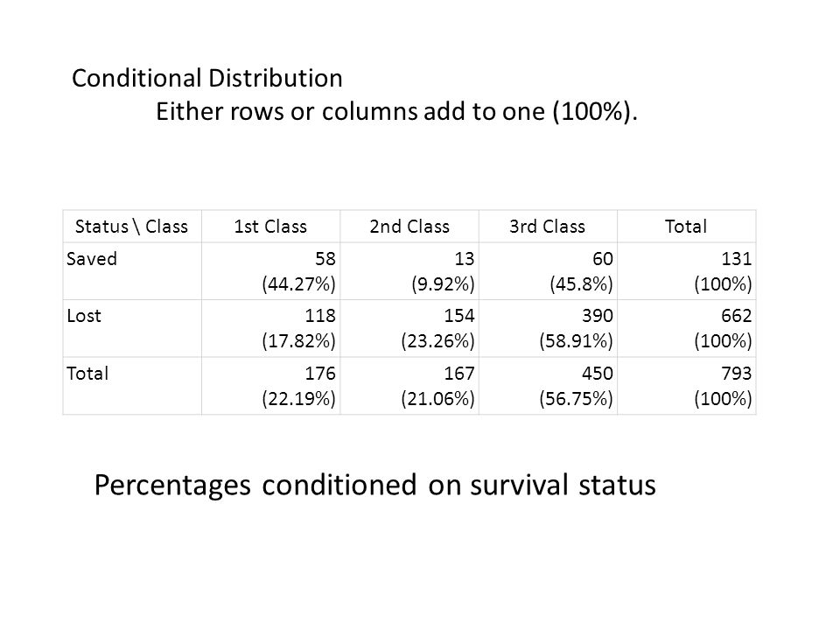This screenshot has width=840, height=630.
Task: Select the cell showing 131 (100%)
Action: tap(686, 271)
